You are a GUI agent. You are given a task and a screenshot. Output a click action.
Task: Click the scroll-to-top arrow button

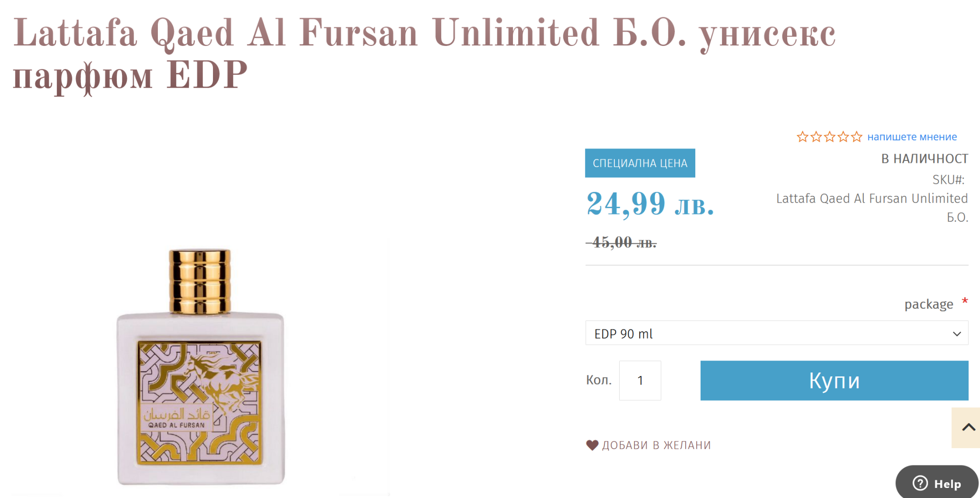tap(968, 428)
